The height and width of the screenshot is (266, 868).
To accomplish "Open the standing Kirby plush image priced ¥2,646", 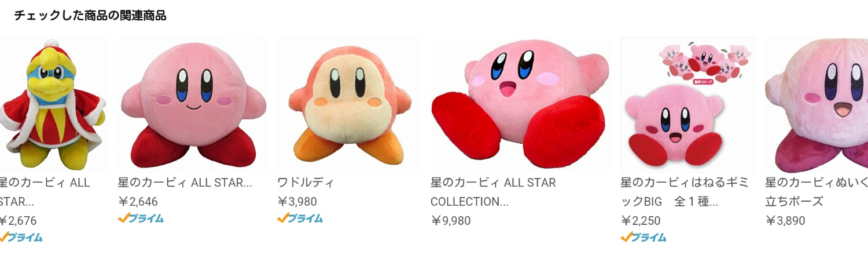I will pos(193,105).
